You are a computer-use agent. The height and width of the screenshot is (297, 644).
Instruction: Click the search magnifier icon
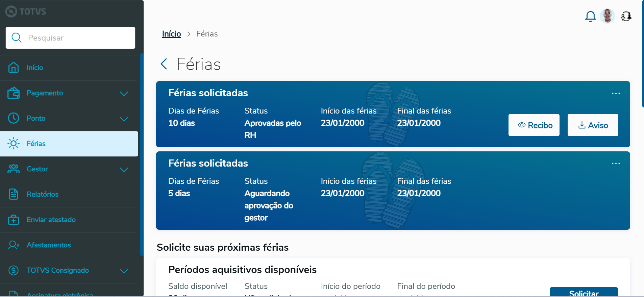(x=17, y=38)
